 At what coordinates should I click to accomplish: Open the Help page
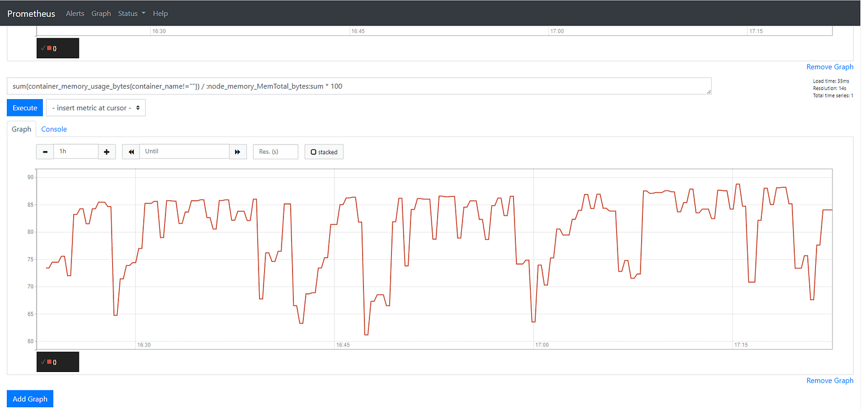tap(160, 14)
